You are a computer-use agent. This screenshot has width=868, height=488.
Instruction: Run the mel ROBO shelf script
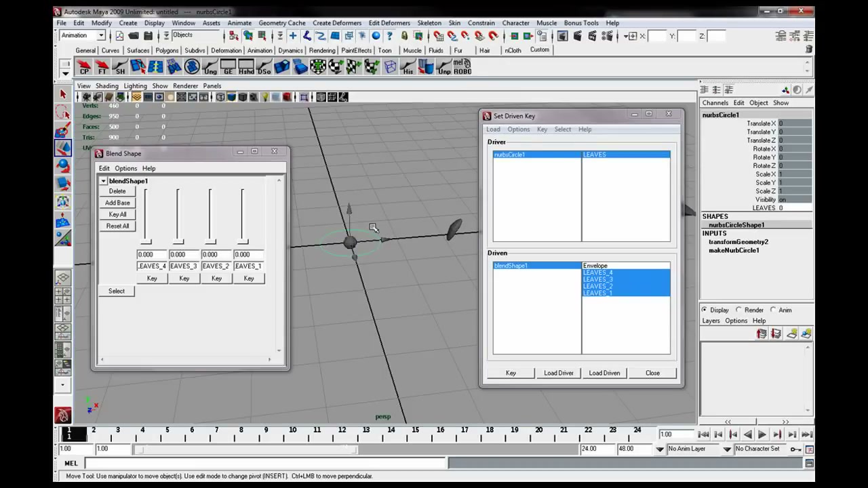[x=462, y=66]
